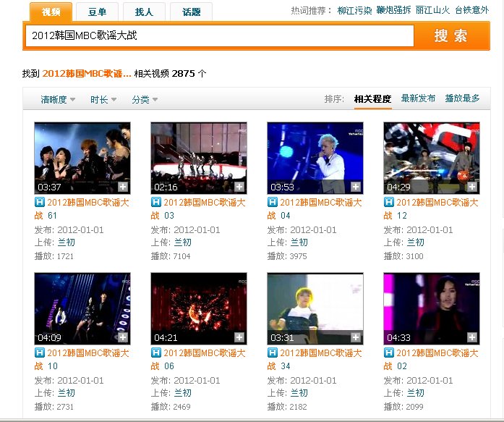This screenshot has height=422, width=504.
Task: Open hot keyword 丽江山火
Action: (x=432, y=10)
